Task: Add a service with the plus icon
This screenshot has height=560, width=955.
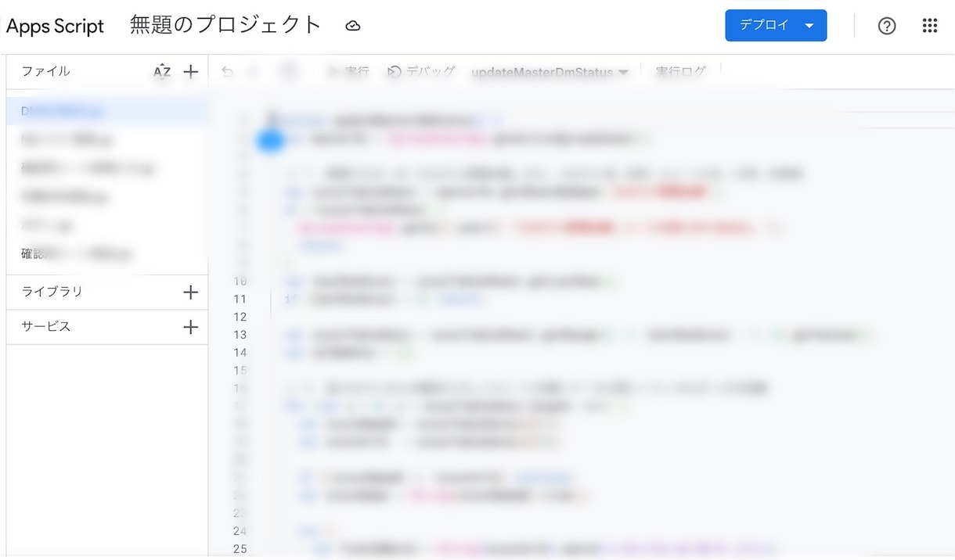Action: pyautogui.click(x=190, y=327)
